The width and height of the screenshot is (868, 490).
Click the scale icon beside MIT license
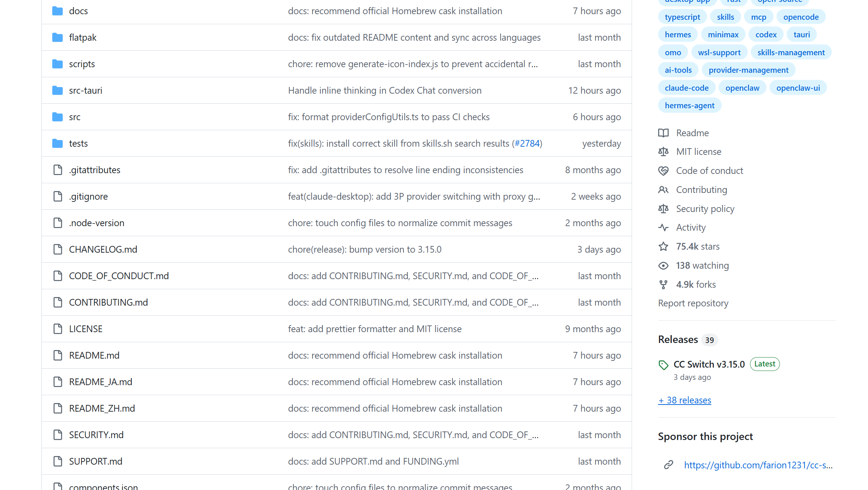point(663,152)
